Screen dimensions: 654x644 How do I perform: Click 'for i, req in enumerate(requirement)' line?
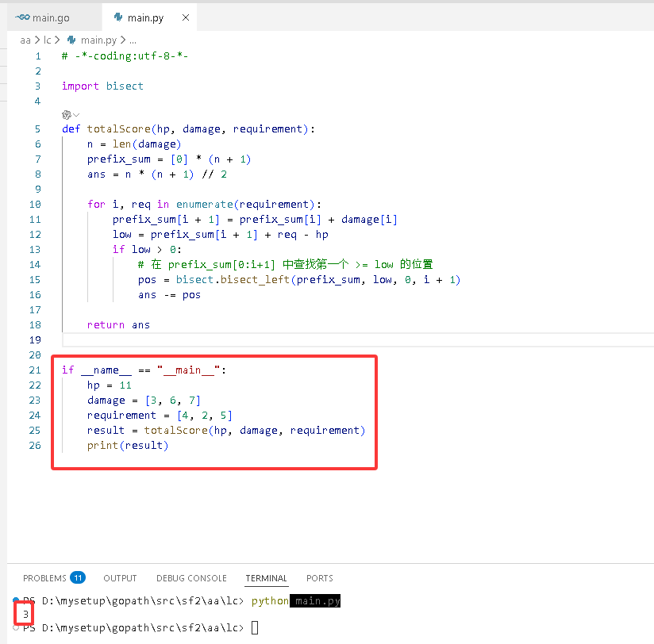(205, 205)
